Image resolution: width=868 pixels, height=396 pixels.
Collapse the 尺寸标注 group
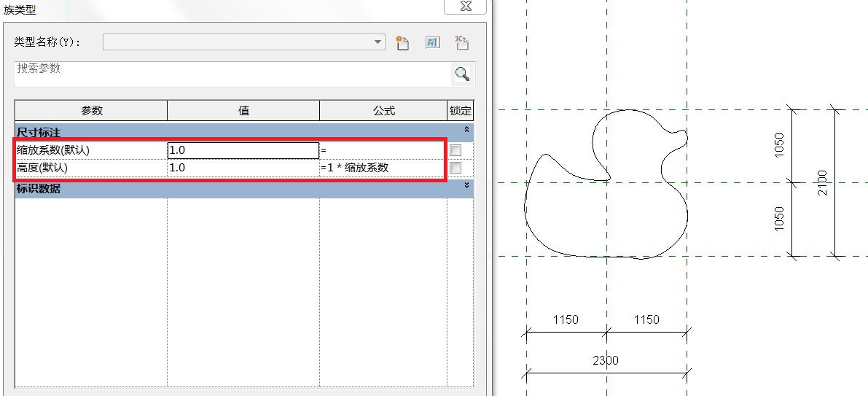pyautogui.click(x=466, y=129)
